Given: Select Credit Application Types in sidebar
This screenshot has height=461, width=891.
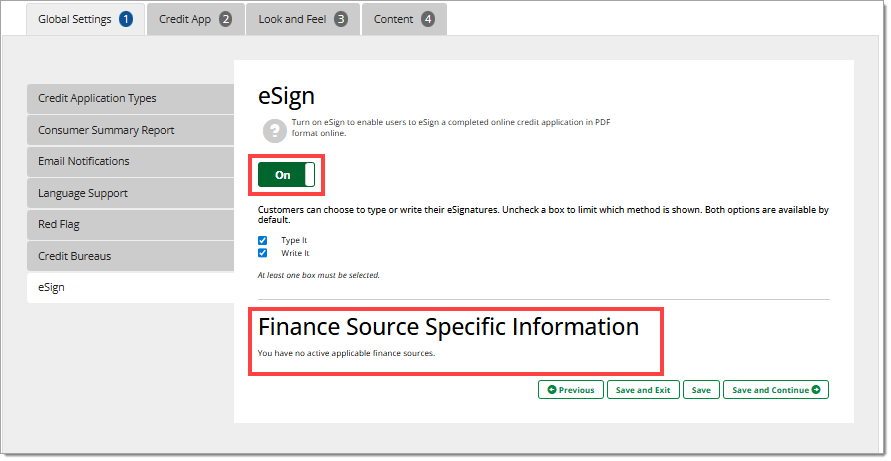Looking at the screenshot, I should [x=130, y=99].
